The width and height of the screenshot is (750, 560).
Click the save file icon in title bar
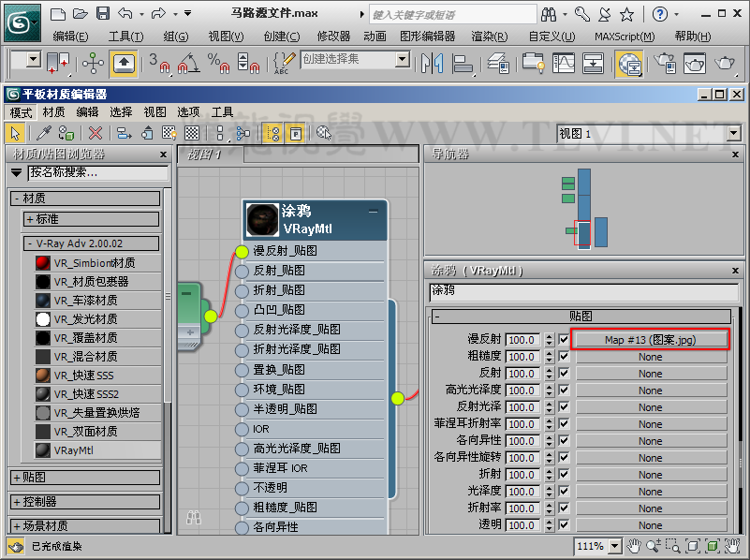click(103, 14)
